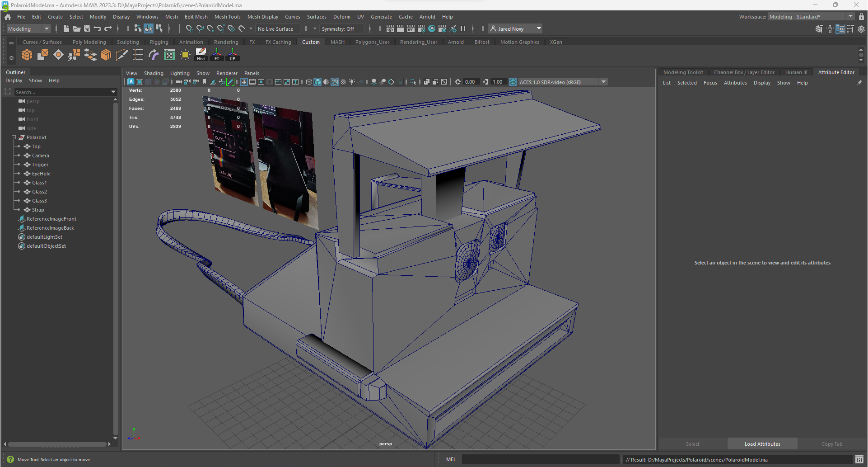Open the Channel Box / Layer Editor tab

(744, 72)
